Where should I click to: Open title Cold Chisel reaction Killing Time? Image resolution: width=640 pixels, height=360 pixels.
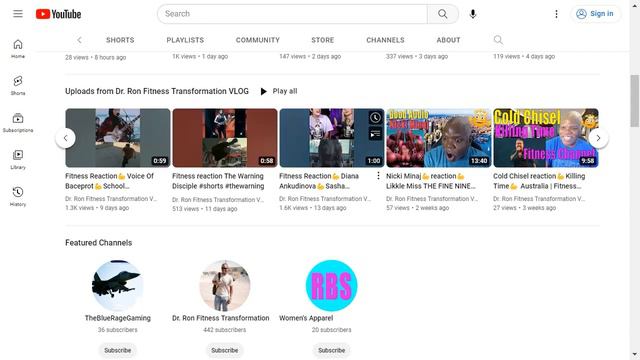[539, 181]
